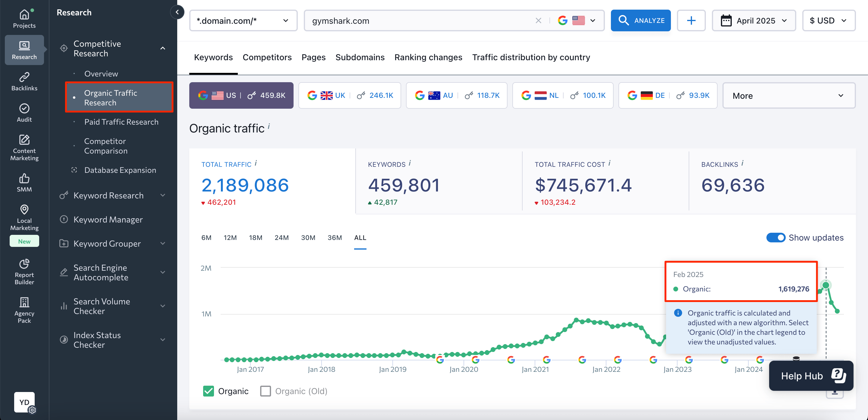The width and height of the screenshot is (868, 420).
Task: Click Google update marker near Jan 2024
Action: point(760,360)
